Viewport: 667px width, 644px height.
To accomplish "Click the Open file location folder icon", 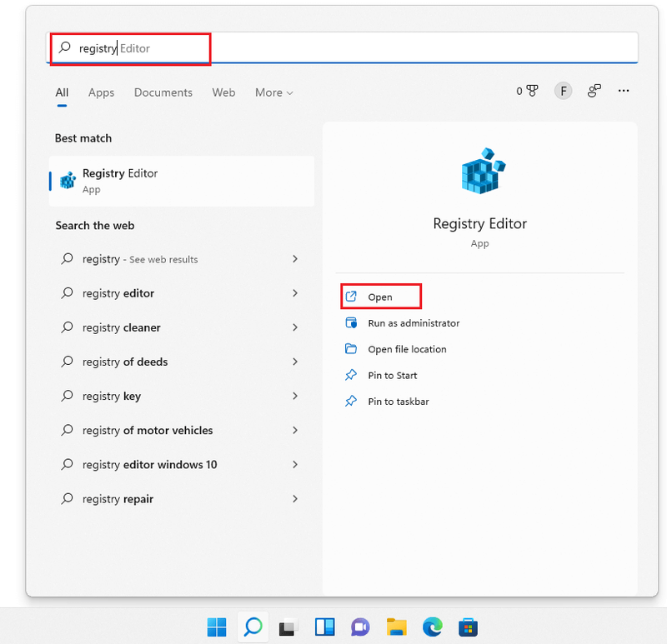I will (351, 349).
